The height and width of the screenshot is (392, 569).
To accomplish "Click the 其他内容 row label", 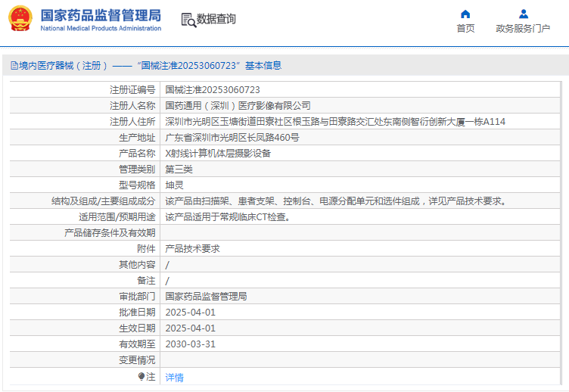I will tap(137, 265).
